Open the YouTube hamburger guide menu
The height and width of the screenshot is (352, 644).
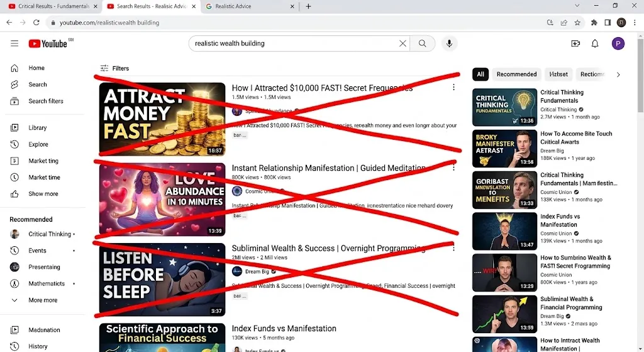click(x=14, y=43)
